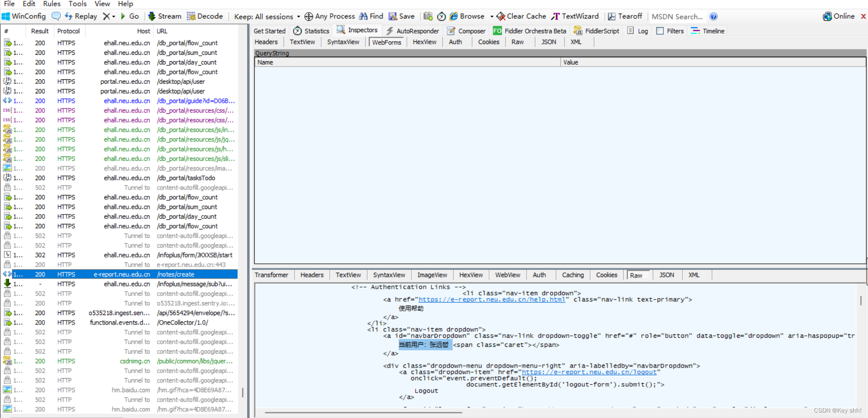The image size is (868, 418).
Task: Select the /infoplus/form/JKXXSB/start session row
Action: tap(119, 255)
